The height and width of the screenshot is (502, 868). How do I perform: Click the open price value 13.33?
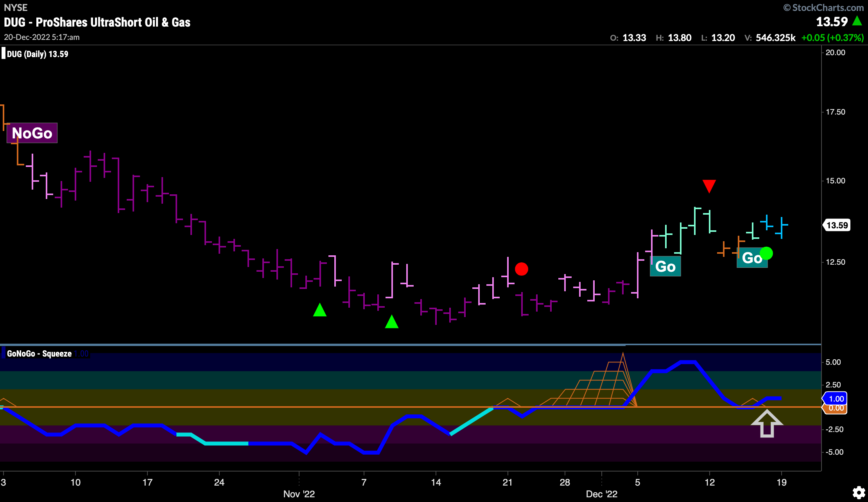click(634, 38)
